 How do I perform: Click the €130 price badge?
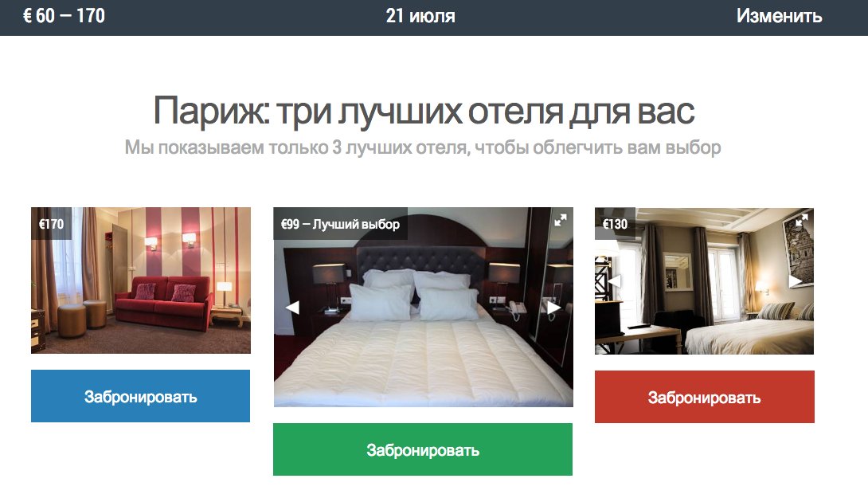coord(615,224)
